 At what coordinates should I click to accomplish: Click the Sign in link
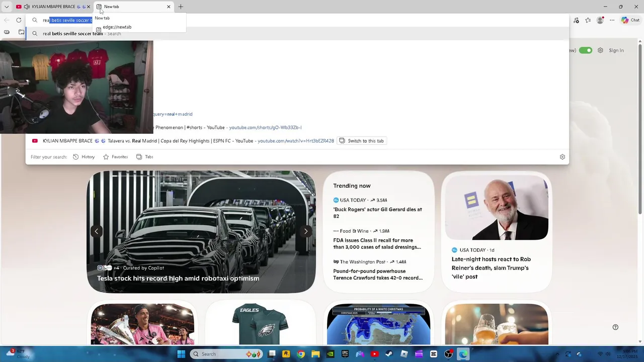click(x=616, y=50)
